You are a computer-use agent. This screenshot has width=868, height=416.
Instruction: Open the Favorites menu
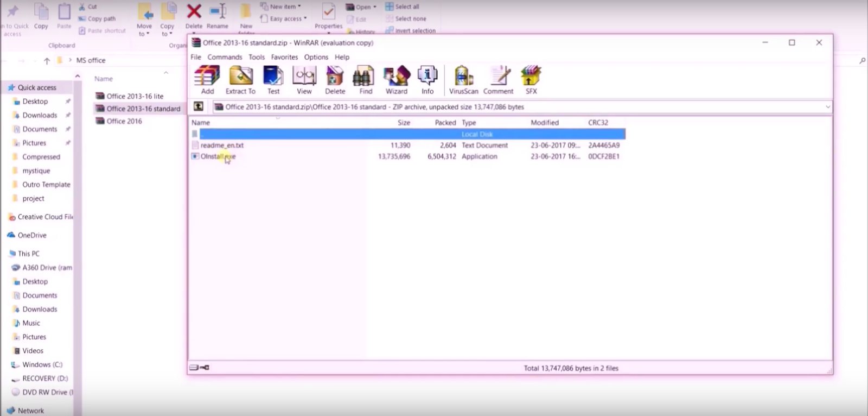pos(284,57)
